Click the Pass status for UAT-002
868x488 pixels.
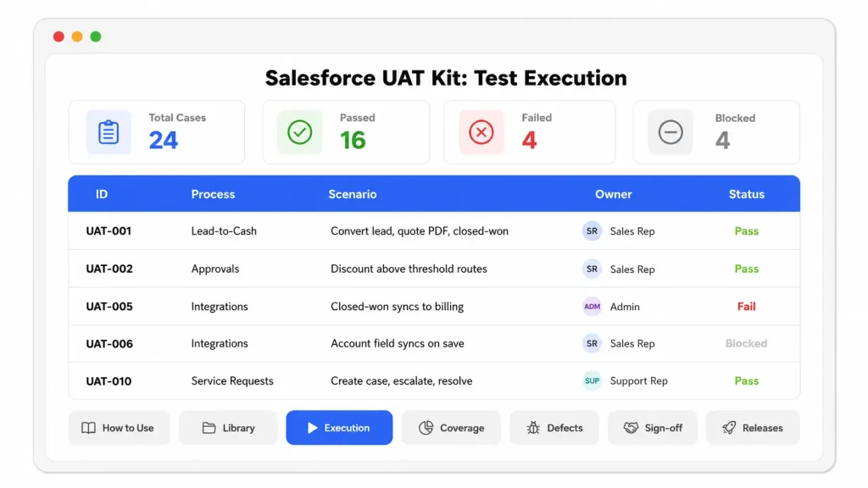coord(746,269)
